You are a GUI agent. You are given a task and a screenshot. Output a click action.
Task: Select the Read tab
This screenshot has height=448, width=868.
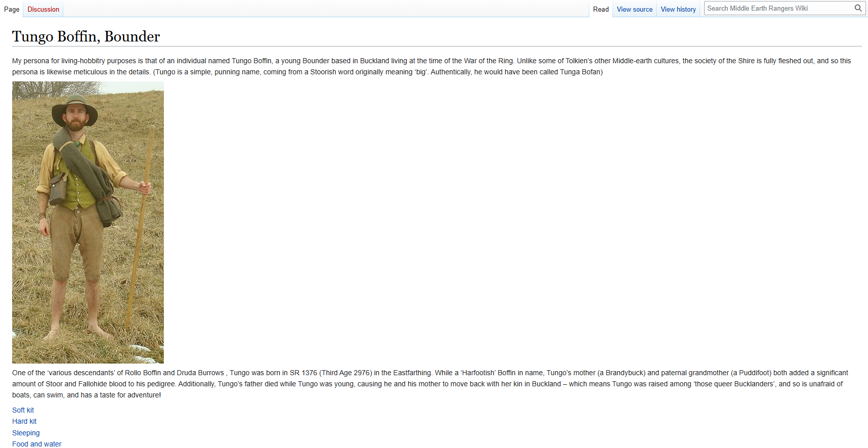(x=601, y=9)
